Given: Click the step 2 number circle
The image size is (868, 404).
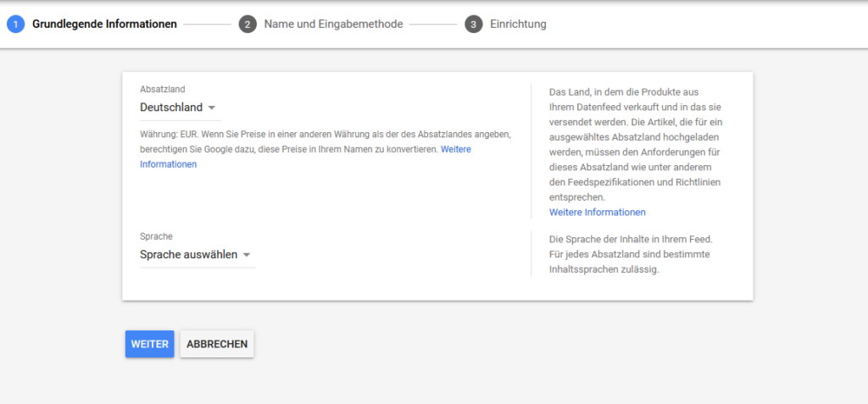Looking at the screenshot, I should pos(248,25).
